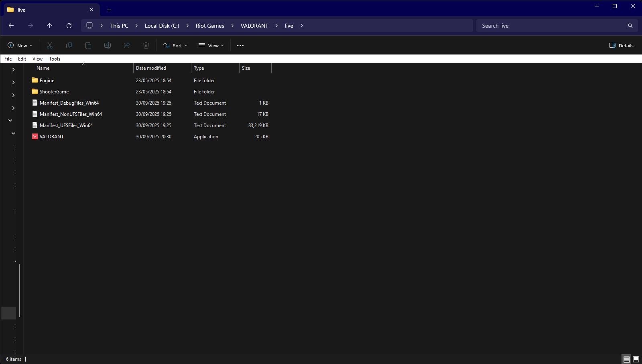
Task: Refresh the live folder view
Action: [x=69, y=26]
